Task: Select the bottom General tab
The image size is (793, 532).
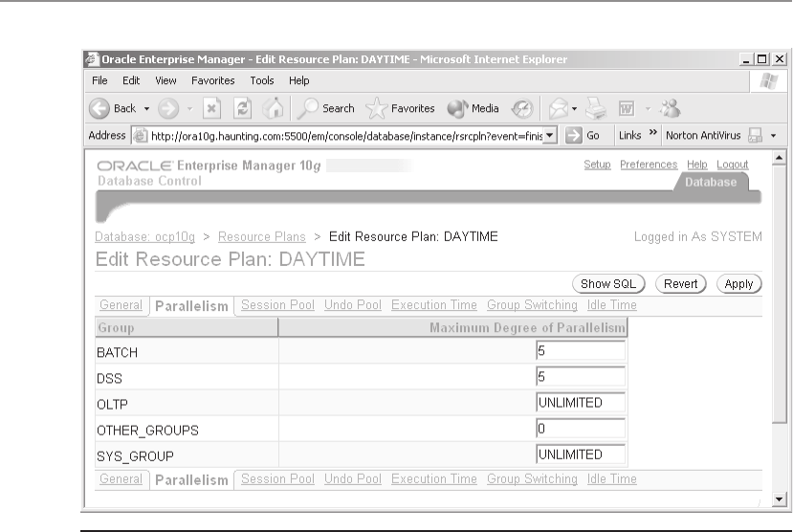Action: point(121,479)
